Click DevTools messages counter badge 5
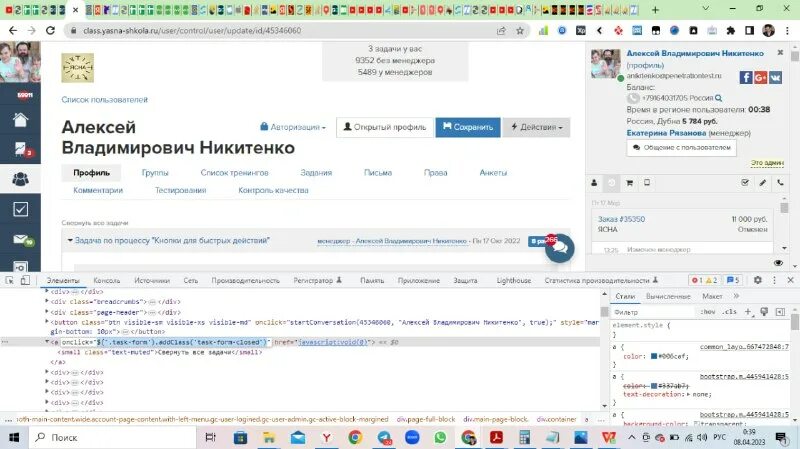The height and width of the screenshot is (449, 800). [733, 280]
